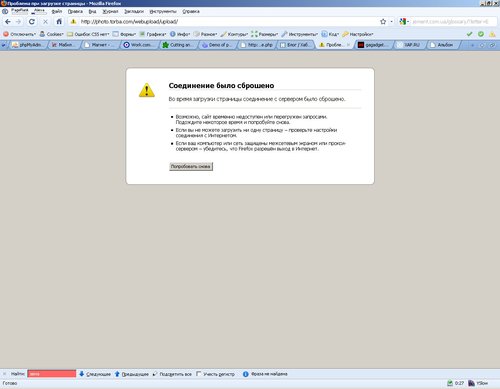Switch to the Блог / Хаб... tab
This screenshot has height=389, width=500.
(x=295, y=45)
